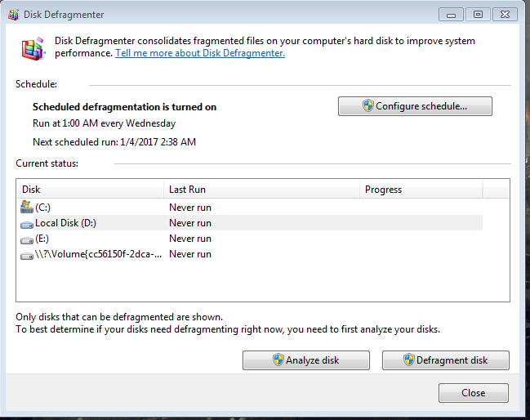The image size is (530, 420).
Task: Minimize the Disk Defragmenter window
Action: click(x=451, y=15)
